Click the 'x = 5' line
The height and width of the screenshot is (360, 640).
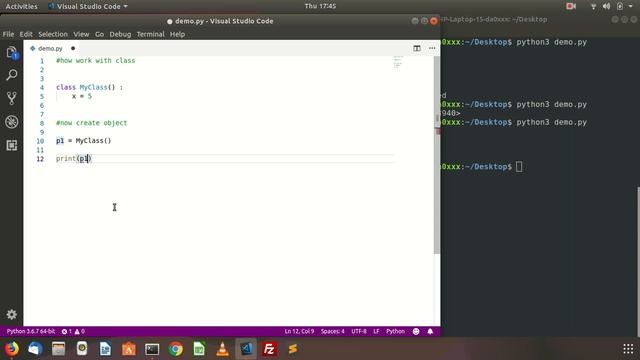pyautogui.click(x=82, y=96)
